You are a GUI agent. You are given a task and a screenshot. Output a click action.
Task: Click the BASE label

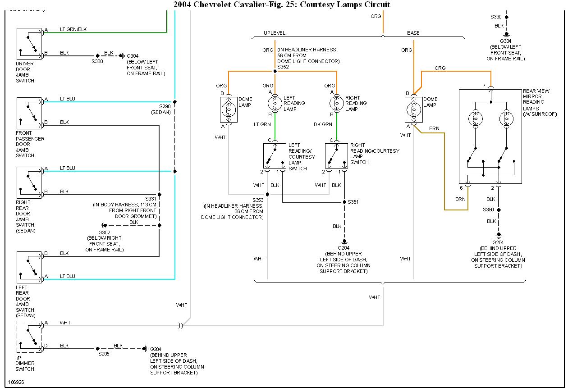pos(413,33)
